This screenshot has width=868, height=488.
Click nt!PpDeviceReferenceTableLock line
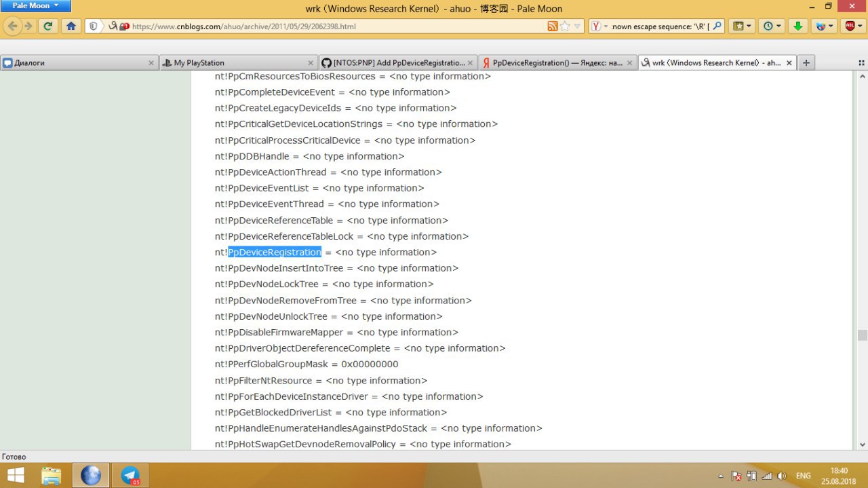(x=342, y=236)
